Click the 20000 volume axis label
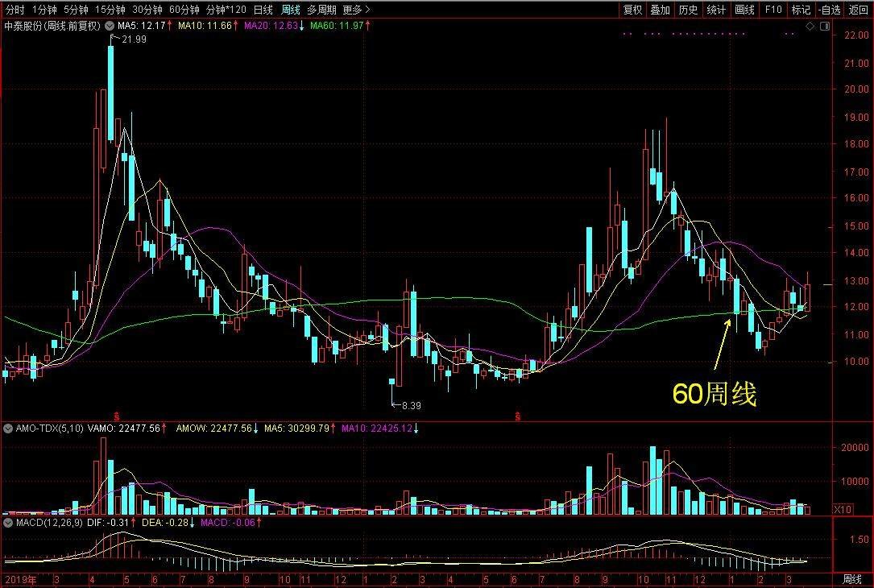The image size is (874, 588). point(855,448)
